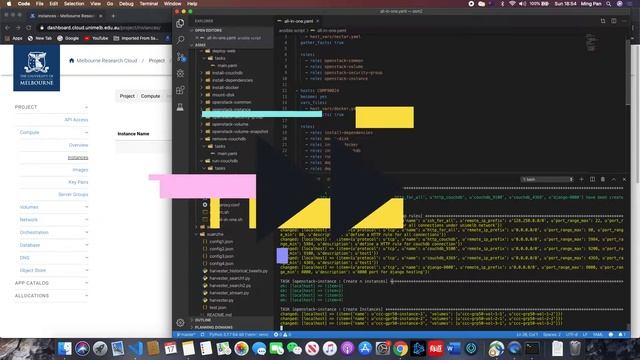Image resolution: width=640 pixels, height=360 pixels.
Task: Open the Overview link under Compute
Action: [x=78, y=145]
